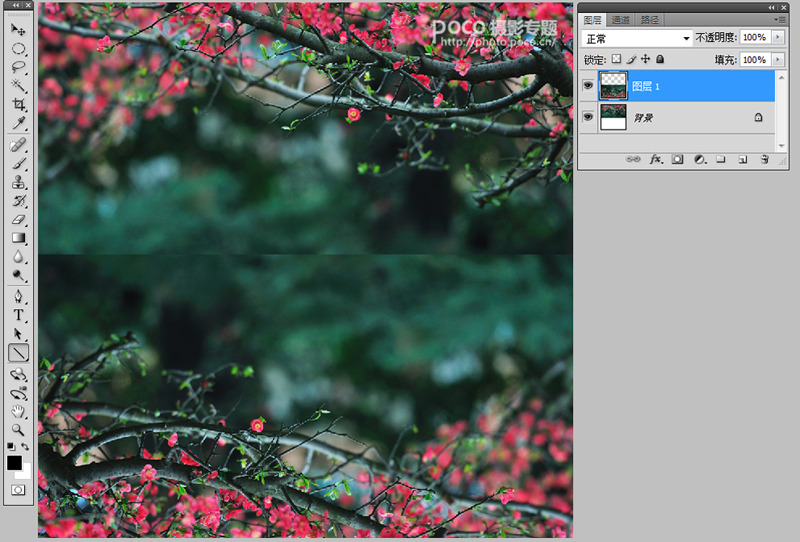Image resolution: width=800 pixels, height=542 pixels.
Task: Select the Gradient tool
Action: point(18,238)
